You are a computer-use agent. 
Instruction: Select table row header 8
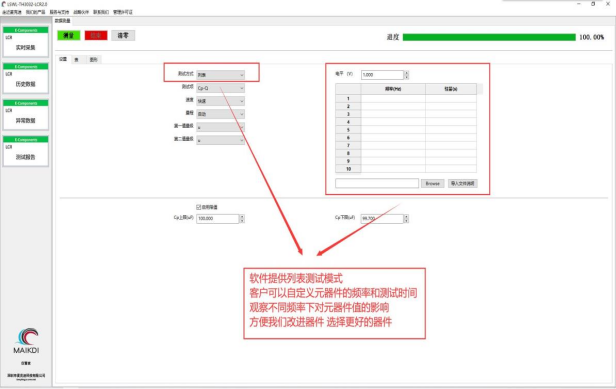[x=348, y=153]
